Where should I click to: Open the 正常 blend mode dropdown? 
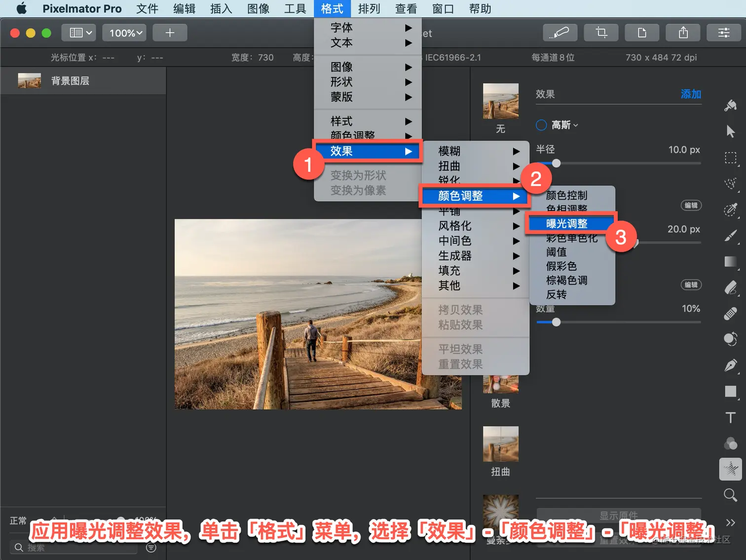pyautogui.click(x=19, y=521)
